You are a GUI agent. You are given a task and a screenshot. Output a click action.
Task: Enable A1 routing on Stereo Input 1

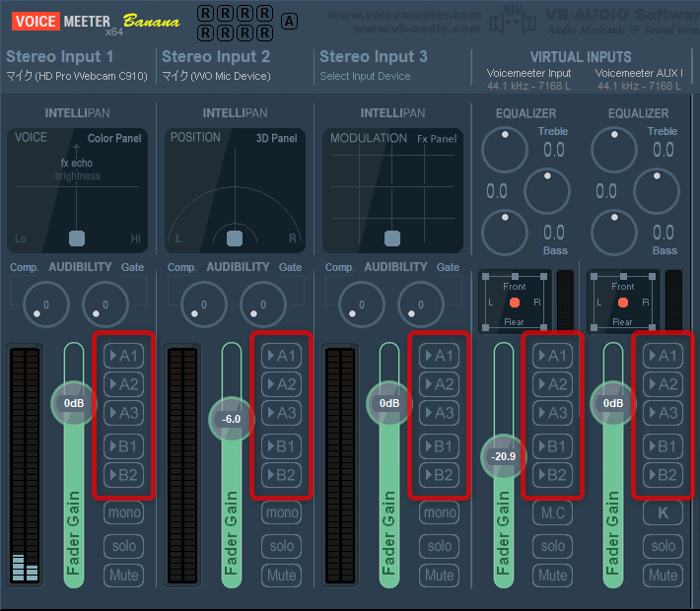(x=123, y=356)
